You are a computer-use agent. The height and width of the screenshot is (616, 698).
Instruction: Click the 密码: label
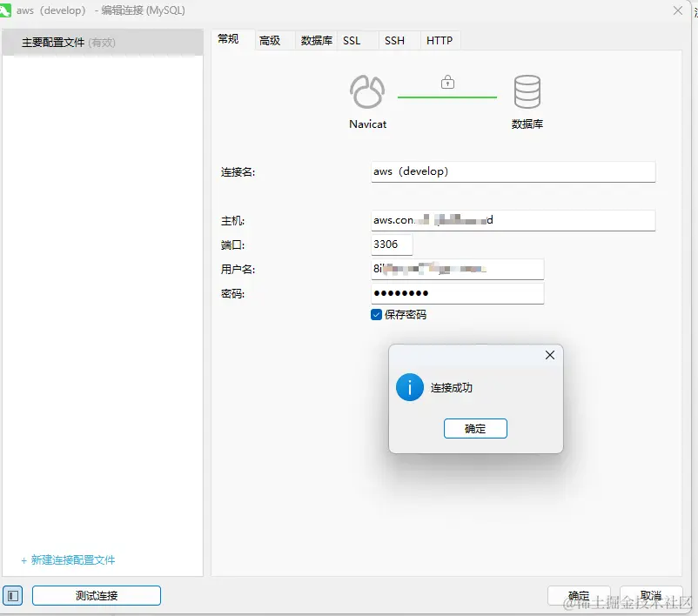point(233,294)
